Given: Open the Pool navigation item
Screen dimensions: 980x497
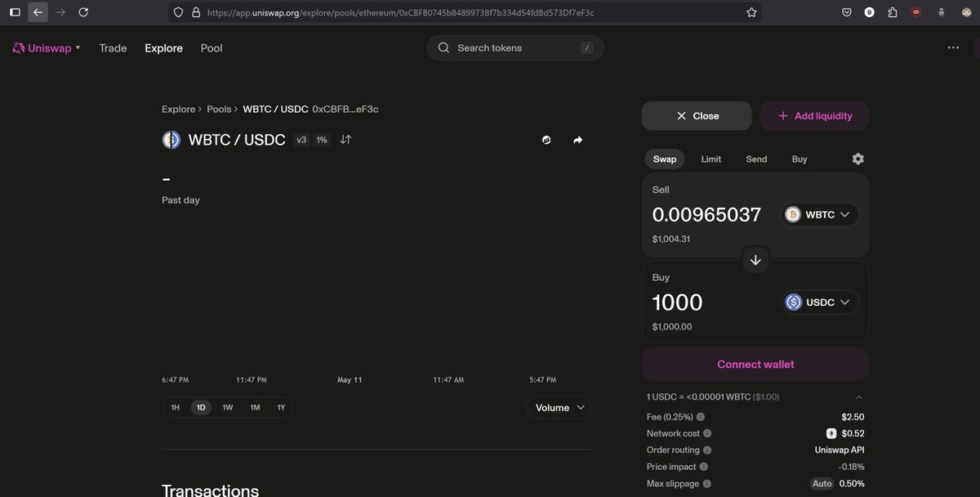Looking at the screenshot, I should (x=212, y=48).
